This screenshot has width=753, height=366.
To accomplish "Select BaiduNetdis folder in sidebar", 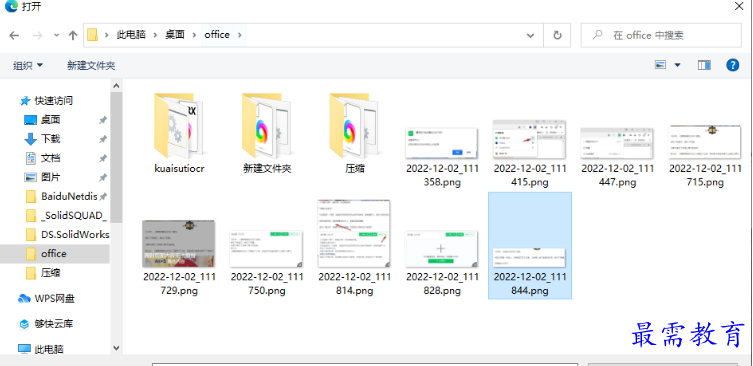I will click(x=69, y=196).
